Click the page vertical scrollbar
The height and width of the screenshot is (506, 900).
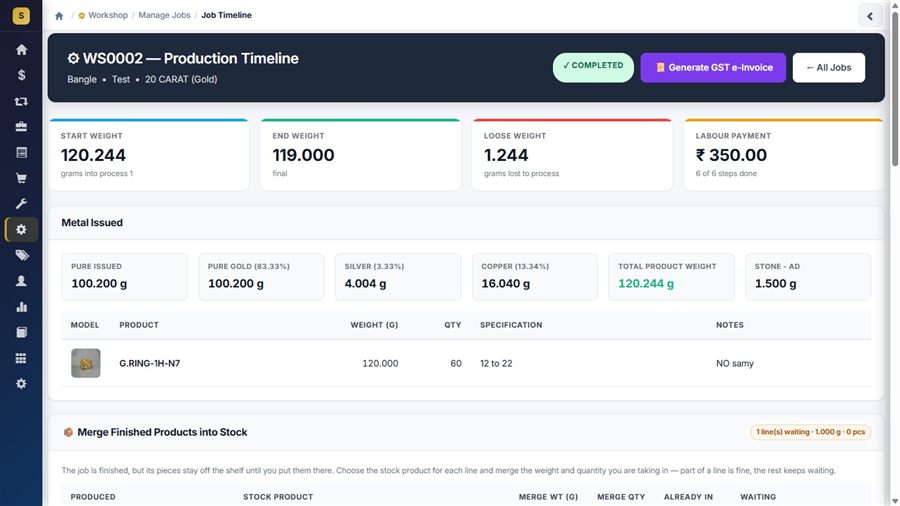895,86
